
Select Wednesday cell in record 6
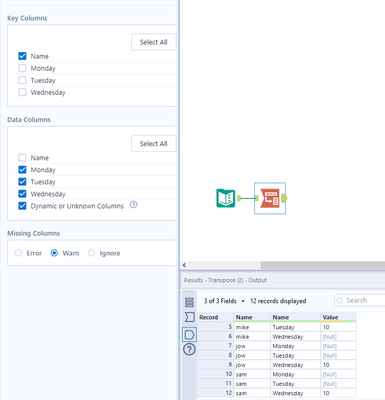click(x=295, y=337)
